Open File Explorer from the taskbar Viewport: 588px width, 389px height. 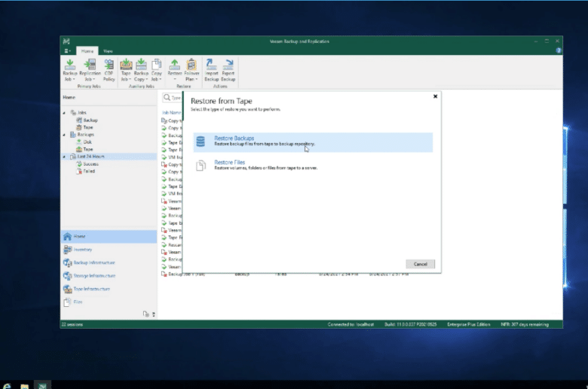pos(24,385)
